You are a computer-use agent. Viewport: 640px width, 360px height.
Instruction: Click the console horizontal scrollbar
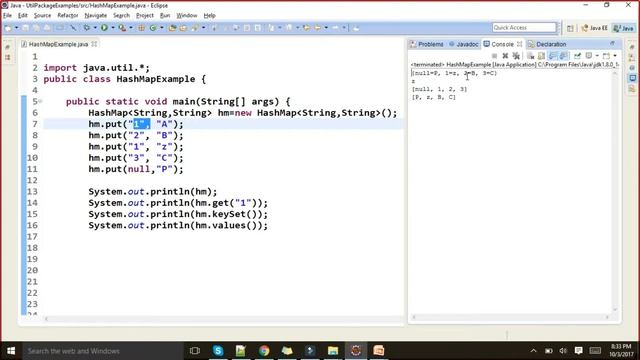click(x=510, y=317)
